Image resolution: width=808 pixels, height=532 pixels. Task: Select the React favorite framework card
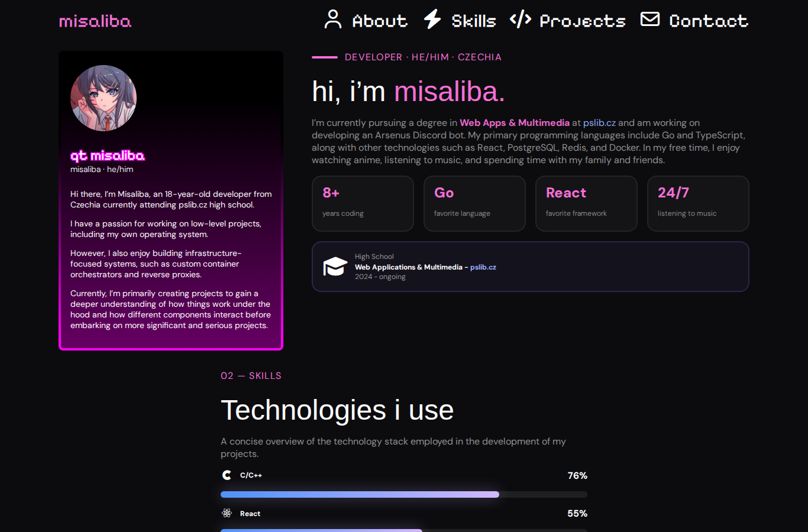point(586,203)
